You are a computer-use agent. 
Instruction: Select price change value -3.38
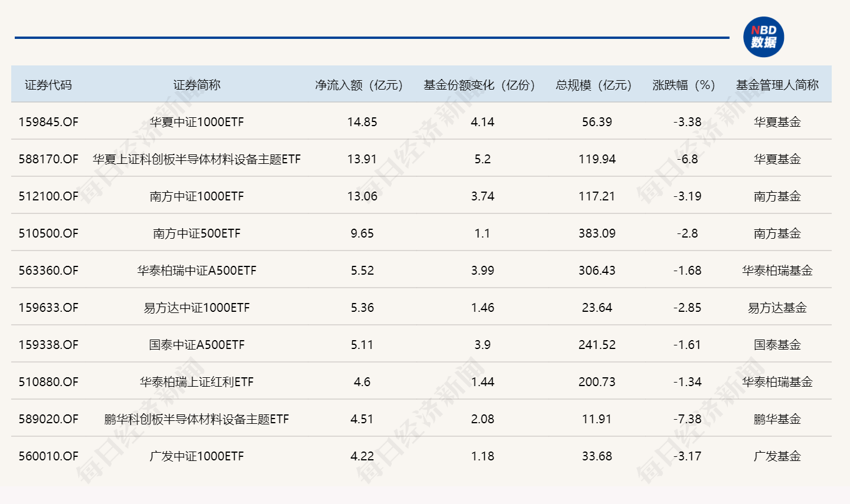pos(687,122)
